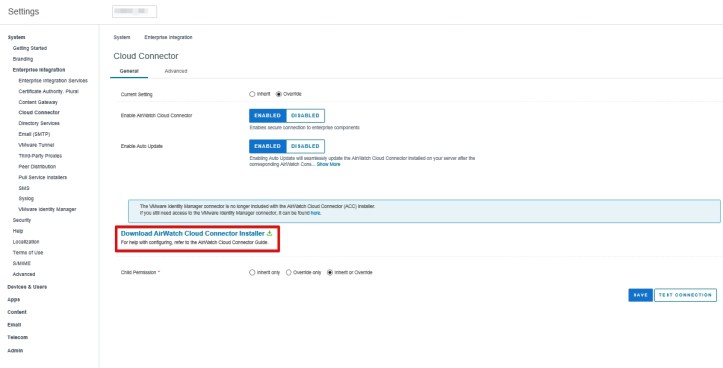Screen dimensions: 723x368
Task: Expand the Show More link for Auto Update
Action: coord(328,164)
